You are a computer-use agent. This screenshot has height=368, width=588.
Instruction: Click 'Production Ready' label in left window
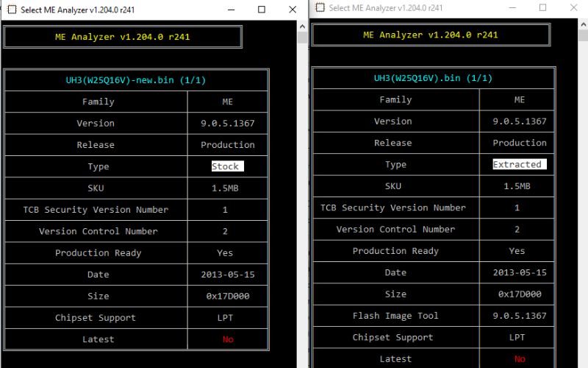(98, 253)
